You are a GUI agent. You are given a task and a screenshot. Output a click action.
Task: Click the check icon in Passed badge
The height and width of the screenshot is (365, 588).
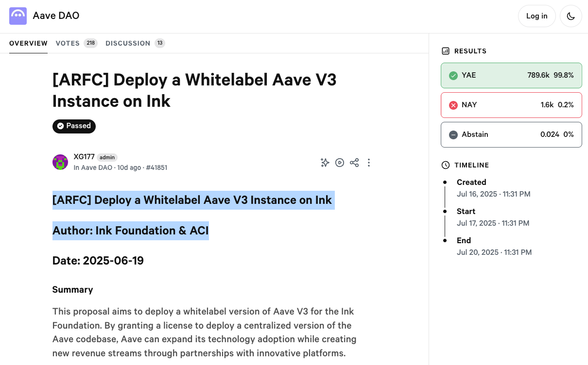pyautogui.click(x=61, y=126)
